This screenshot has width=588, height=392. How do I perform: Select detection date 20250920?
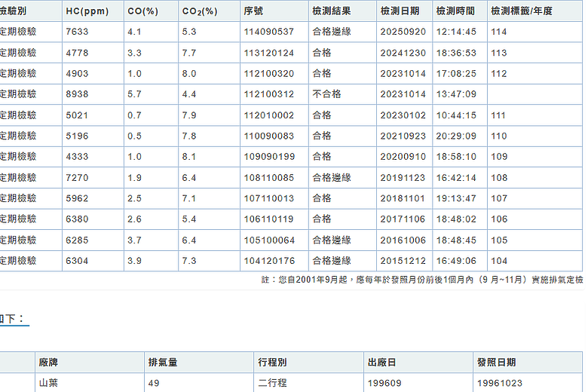pos(403,32)
